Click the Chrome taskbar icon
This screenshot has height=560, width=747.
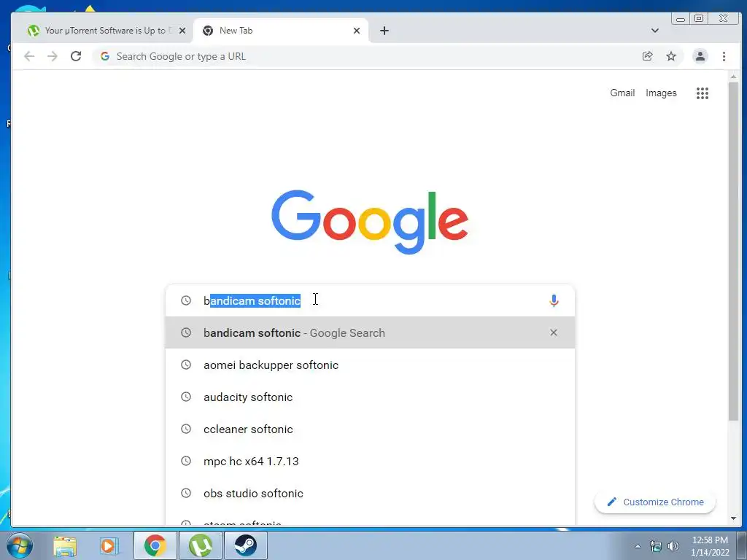[x=155, y=545]
